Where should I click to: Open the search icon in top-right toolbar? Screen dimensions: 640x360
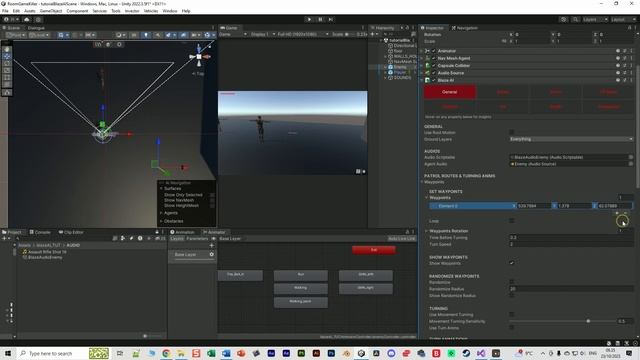(x=575, y=19)
